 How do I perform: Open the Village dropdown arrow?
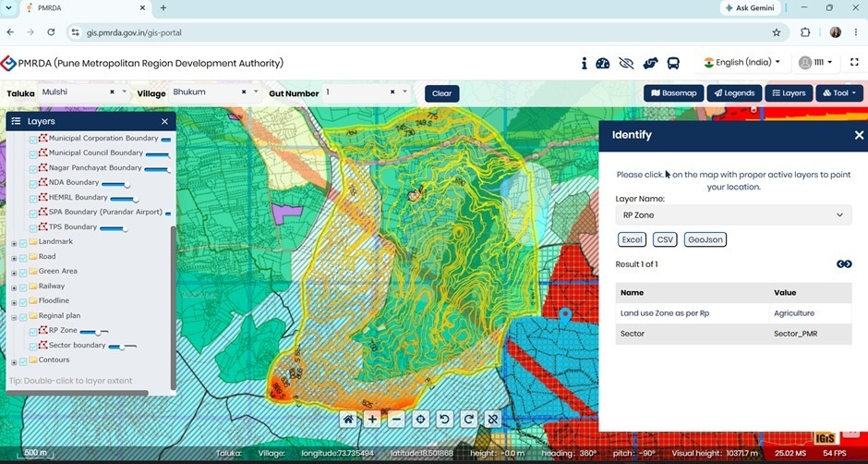click(256, 92)
